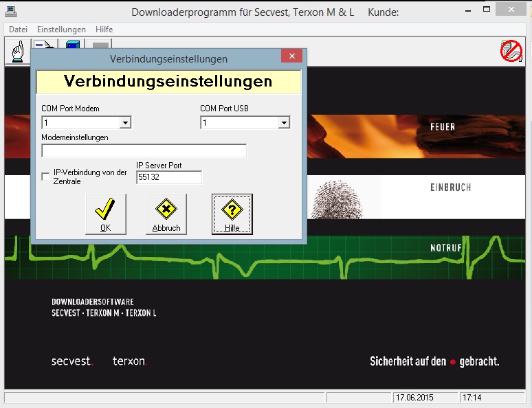Open the Einstellungen menu
Viewport: 532px width, 408px height.
[61, 30]
